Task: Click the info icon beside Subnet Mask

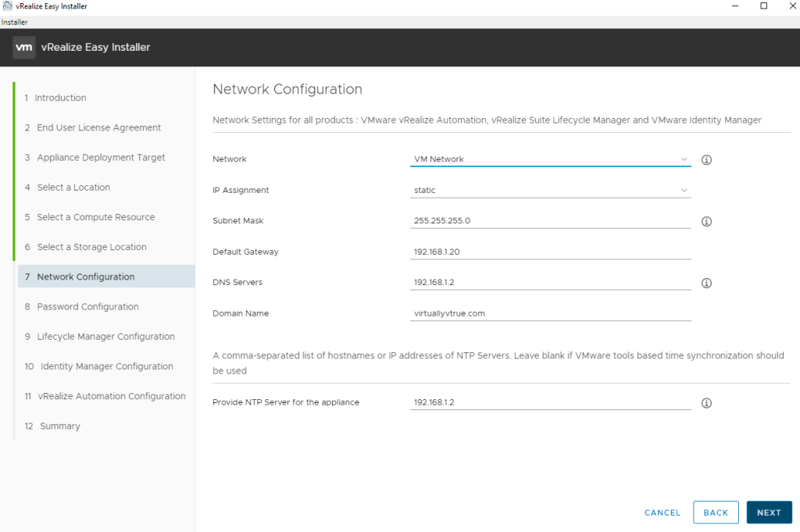Action: tap(706, 222)
